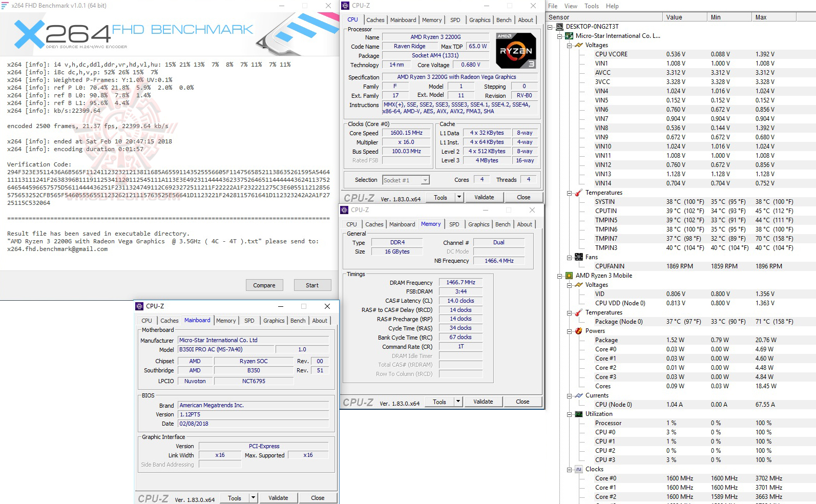Click the thermometer icon of the Micro-Star Temperatures node
This screenshot has height=504, width=816.
tap(579, 193)
